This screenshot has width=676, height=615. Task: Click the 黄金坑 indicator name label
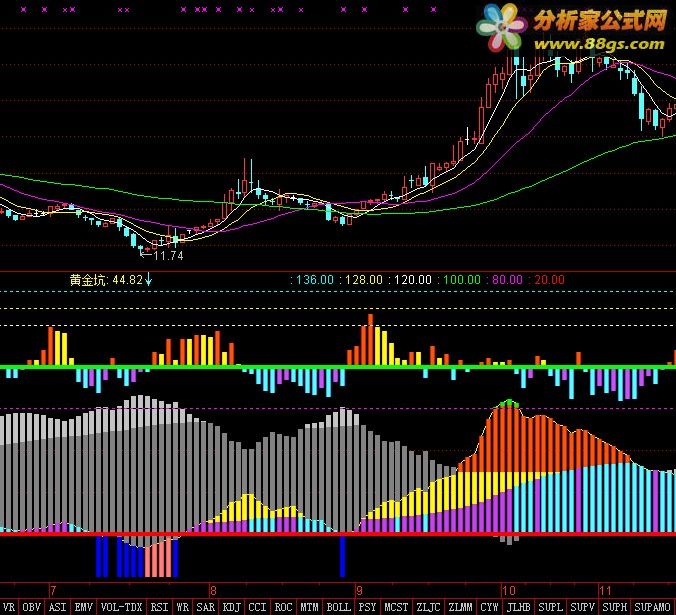click(88, 280)
